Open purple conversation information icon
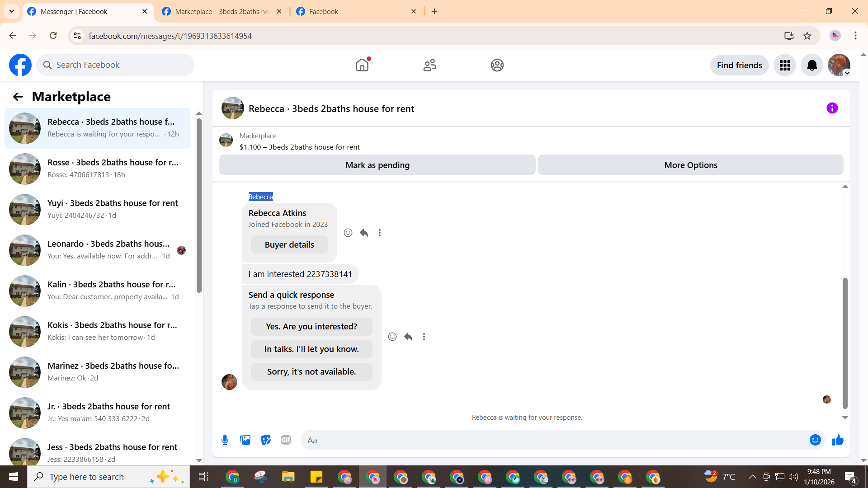Viewport: 868px width, 488px height. (832, 108)
